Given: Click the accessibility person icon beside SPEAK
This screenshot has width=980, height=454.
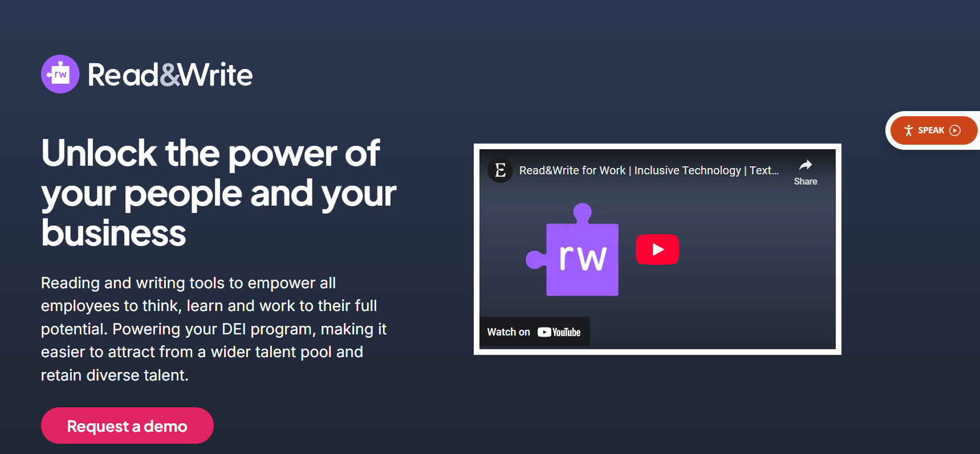Looking at the screenshot, I should click(x=909, y=130).
